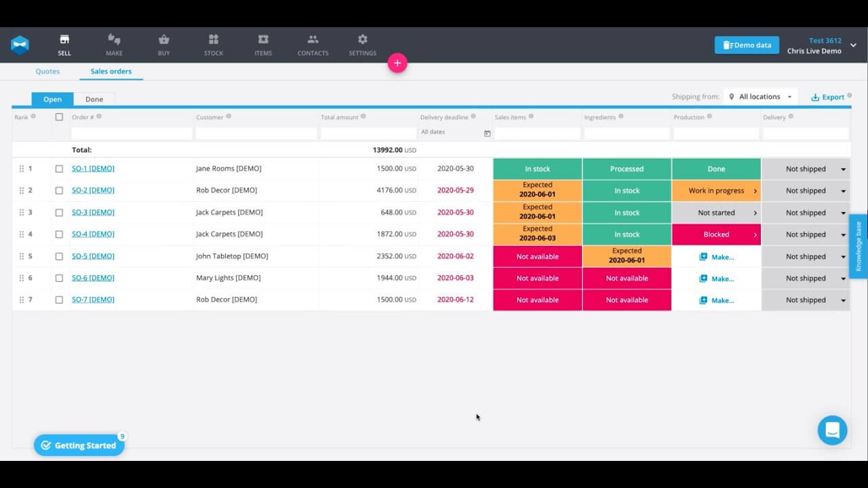Viewport: 868px width, 488px height.
Task: Switch to the Quotes tab
Action: click(x=47, y=71)
